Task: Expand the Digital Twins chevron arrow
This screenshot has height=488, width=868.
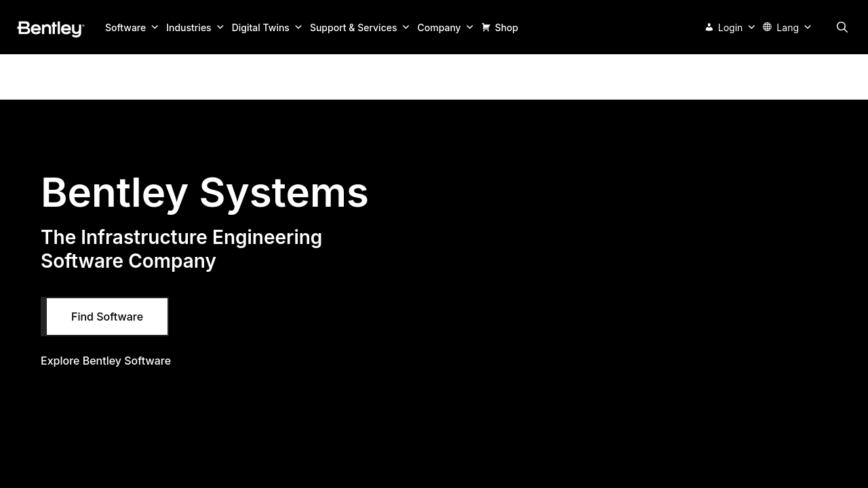Action: tap(298, 28)
